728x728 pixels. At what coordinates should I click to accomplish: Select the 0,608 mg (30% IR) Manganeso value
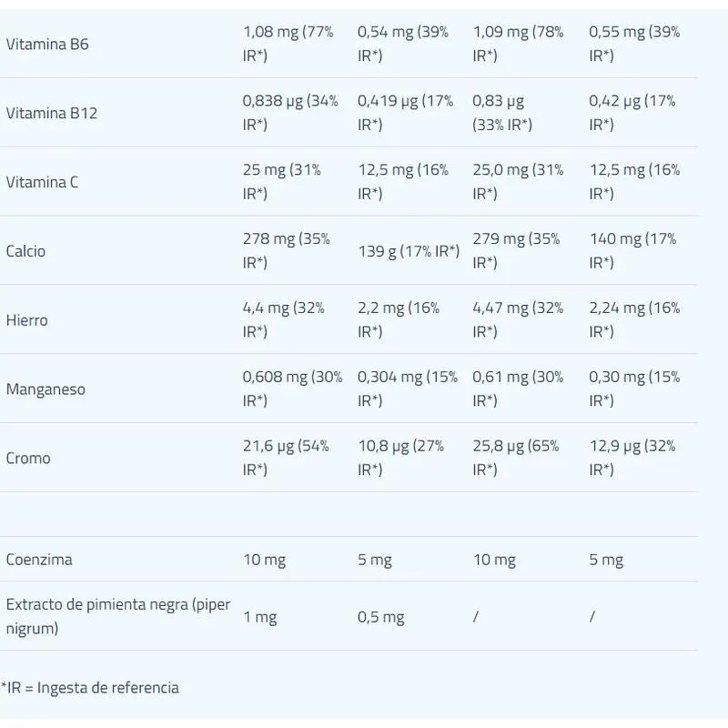(292, 389)
